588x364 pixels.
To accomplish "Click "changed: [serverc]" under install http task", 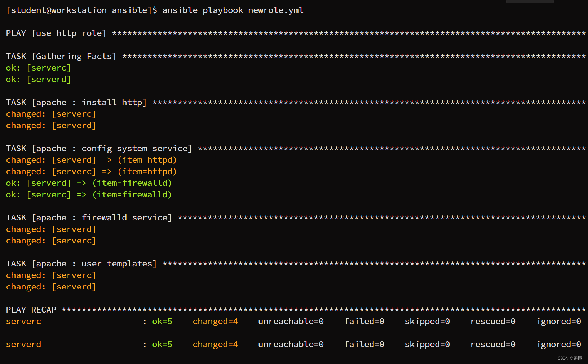I will (51, 114).
